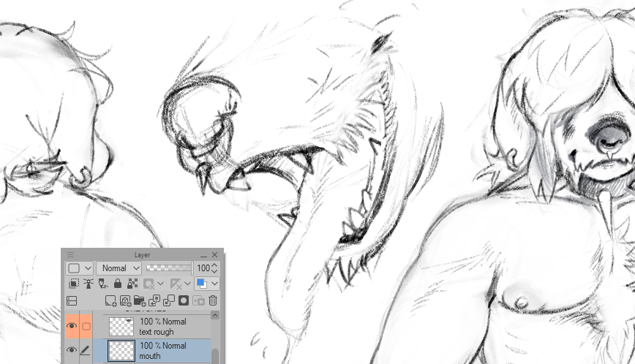Screen dimensions: 635x364
Task: Create a new raster layer
Action: pyautogui.click(x=110, y=300)
